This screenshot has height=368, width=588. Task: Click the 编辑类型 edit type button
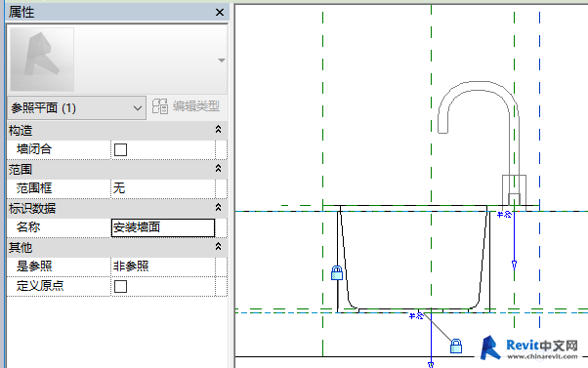186,106
